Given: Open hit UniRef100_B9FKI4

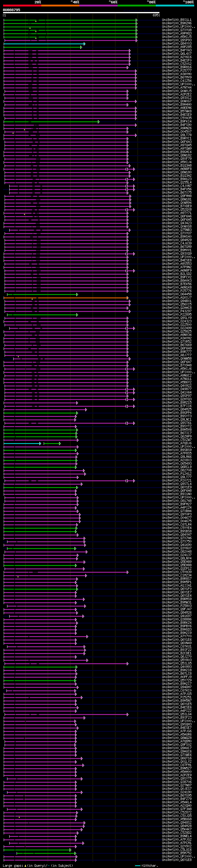Looking at the screenshot, I should [x=177, y=121].
